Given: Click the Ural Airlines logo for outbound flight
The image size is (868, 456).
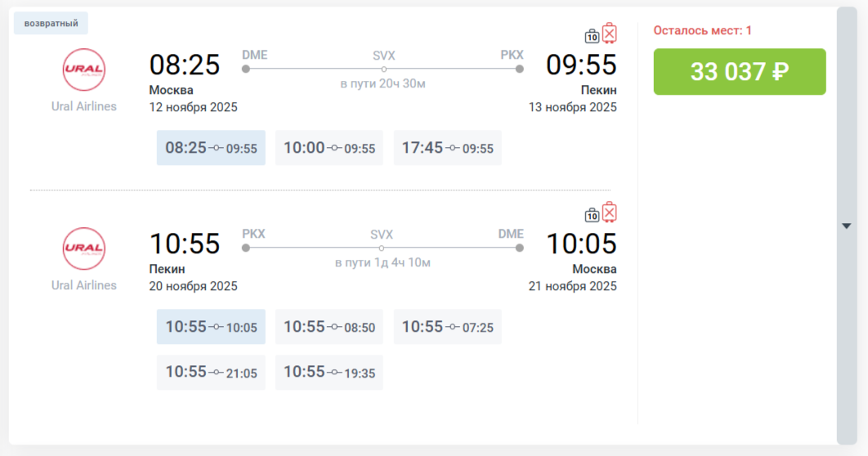Looking at the screenshot, I should 84,69.
